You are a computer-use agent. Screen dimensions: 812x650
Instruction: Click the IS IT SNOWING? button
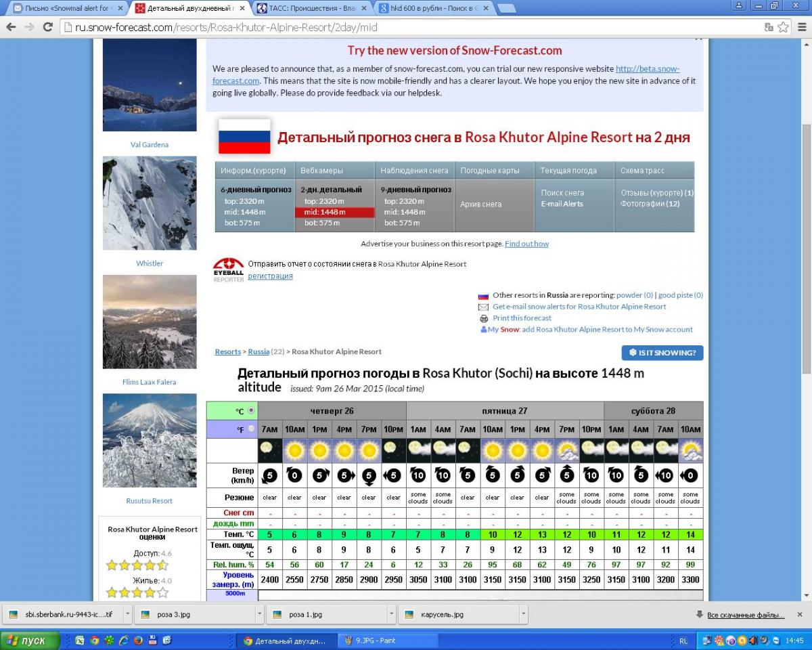coord(662,353)
